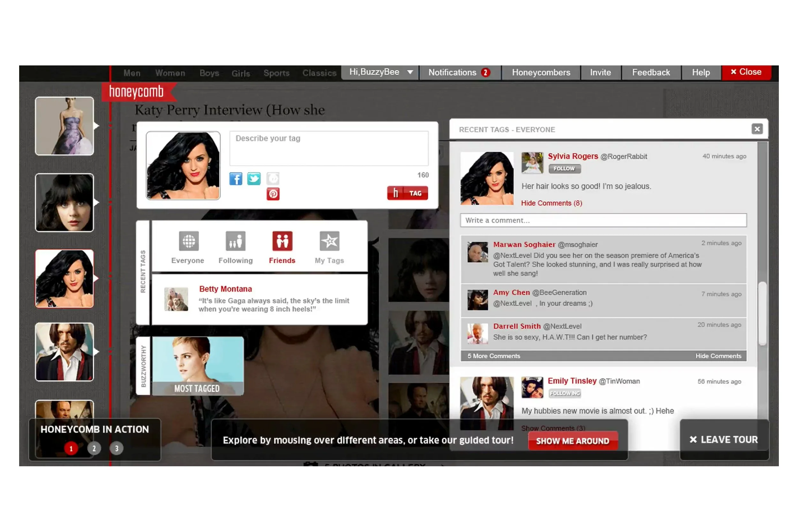
Task: Open the My Tags star icon
Action: pos(329,241)
